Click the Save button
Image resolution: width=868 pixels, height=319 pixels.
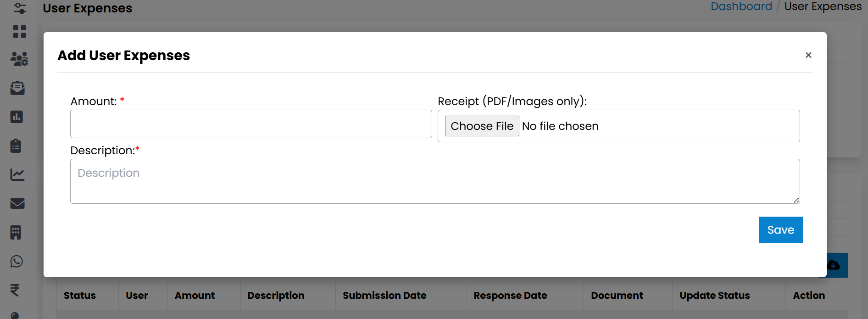tap(780, 229)
